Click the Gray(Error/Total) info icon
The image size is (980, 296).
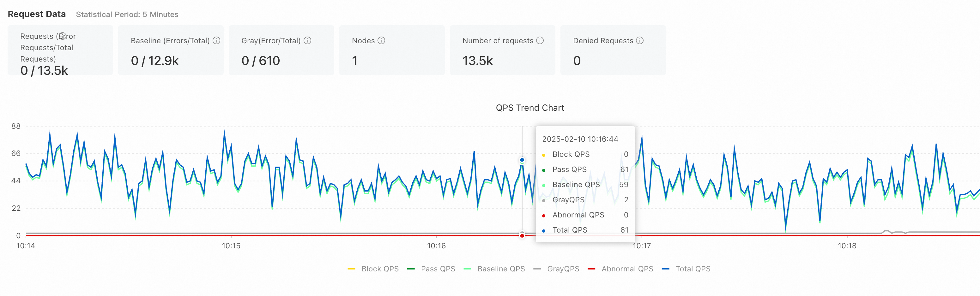[x=308, y=40]
